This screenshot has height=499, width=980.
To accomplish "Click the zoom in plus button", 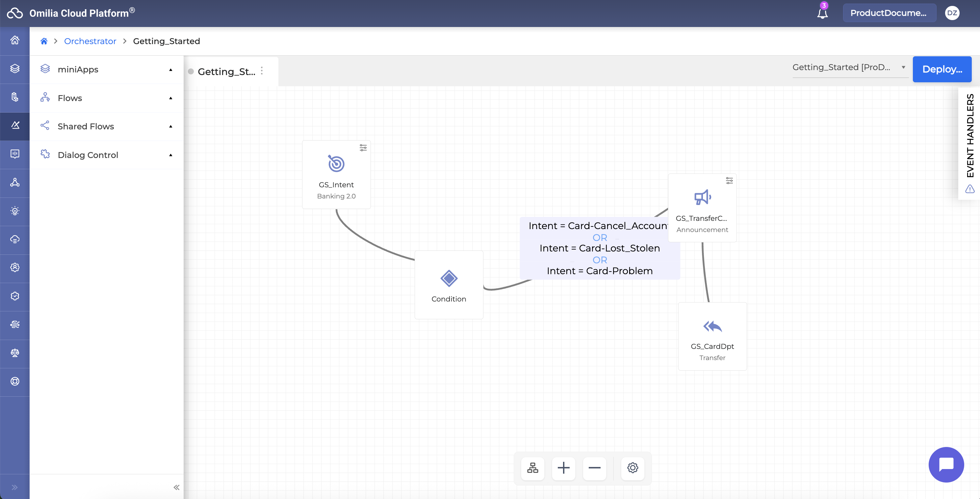I will click(x=563, y=468).
